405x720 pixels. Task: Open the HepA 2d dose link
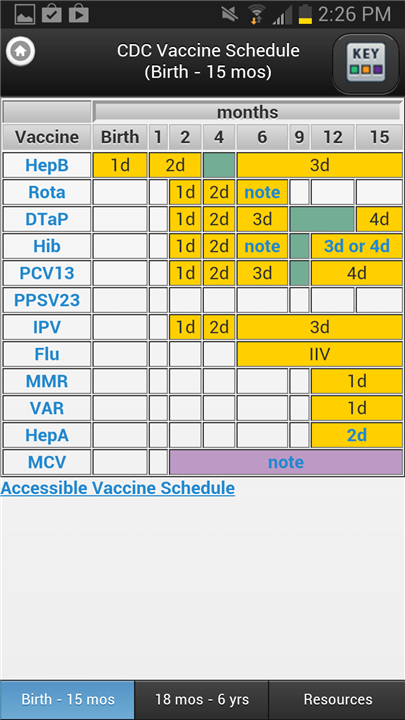point(357,435)
